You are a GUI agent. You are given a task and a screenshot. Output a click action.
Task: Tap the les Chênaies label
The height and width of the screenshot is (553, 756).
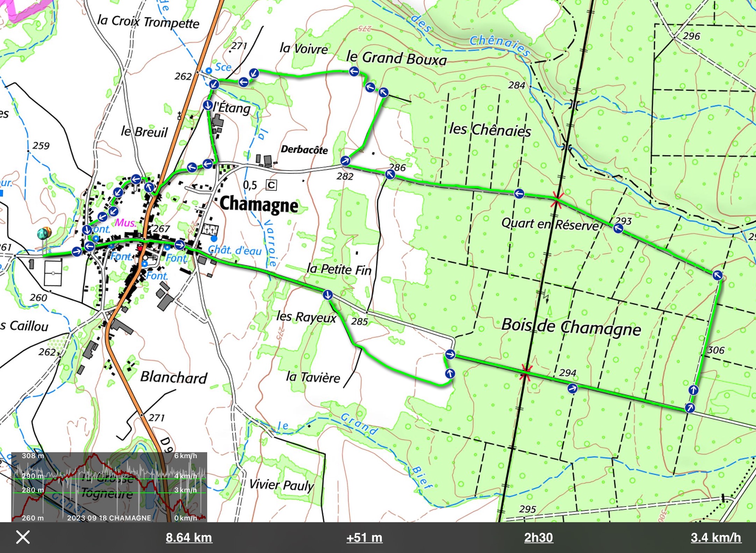(x=490, y=130)
